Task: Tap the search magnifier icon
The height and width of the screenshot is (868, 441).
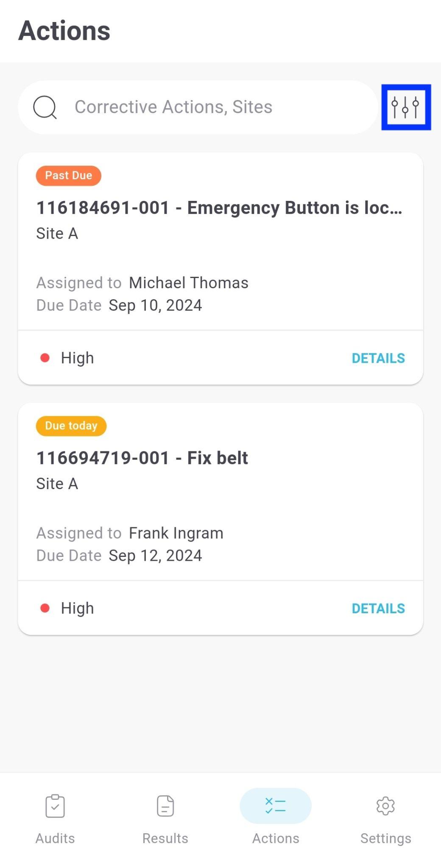Action: point(45,107)
